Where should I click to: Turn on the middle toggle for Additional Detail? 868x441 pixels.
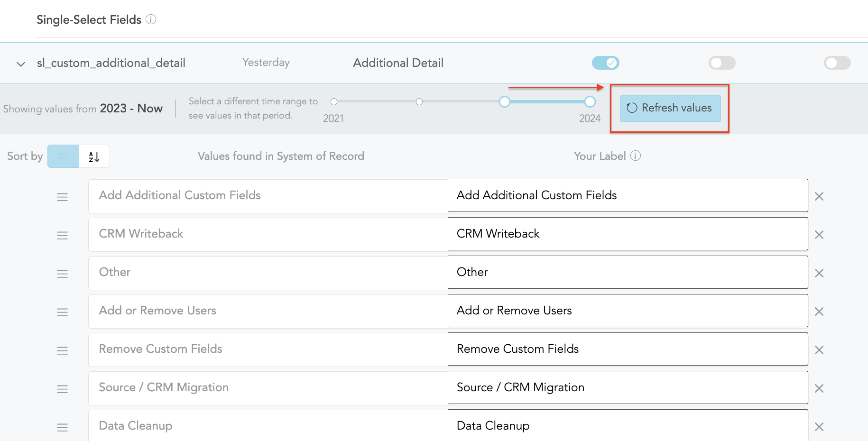(721, 63)
